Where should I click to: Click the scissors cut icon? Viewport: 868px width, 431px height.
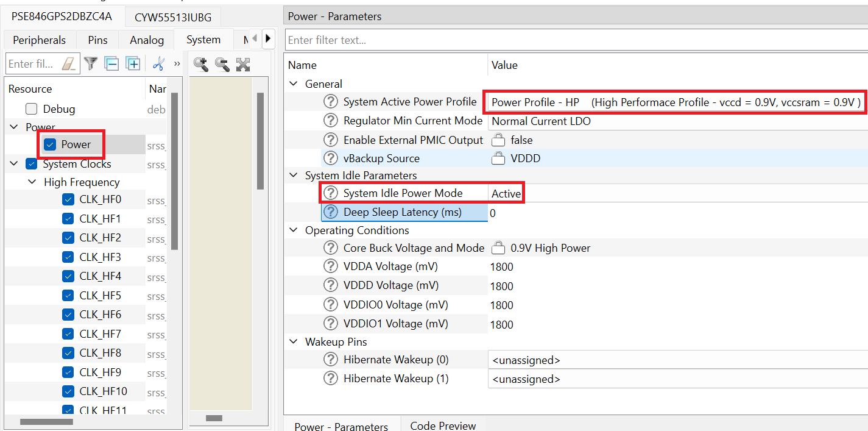pyautogui.click(x=158, y=63)
